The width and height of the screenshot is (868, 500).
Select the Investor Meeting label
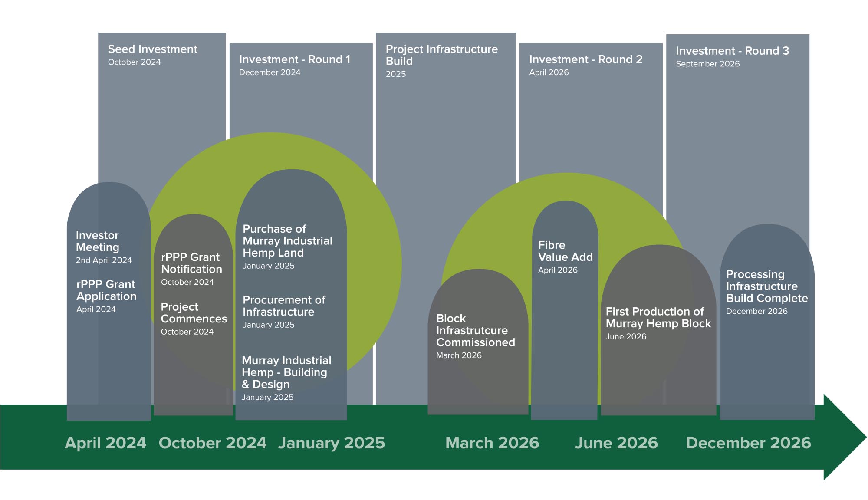tap(96, 241)
